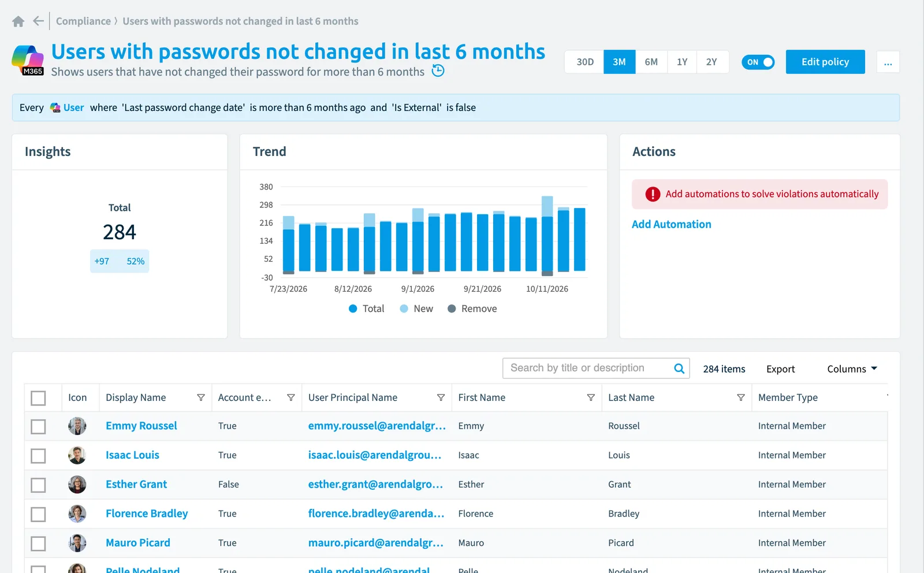Open the Last Name filter icon

pyautogui.click(x=741, y=397)
